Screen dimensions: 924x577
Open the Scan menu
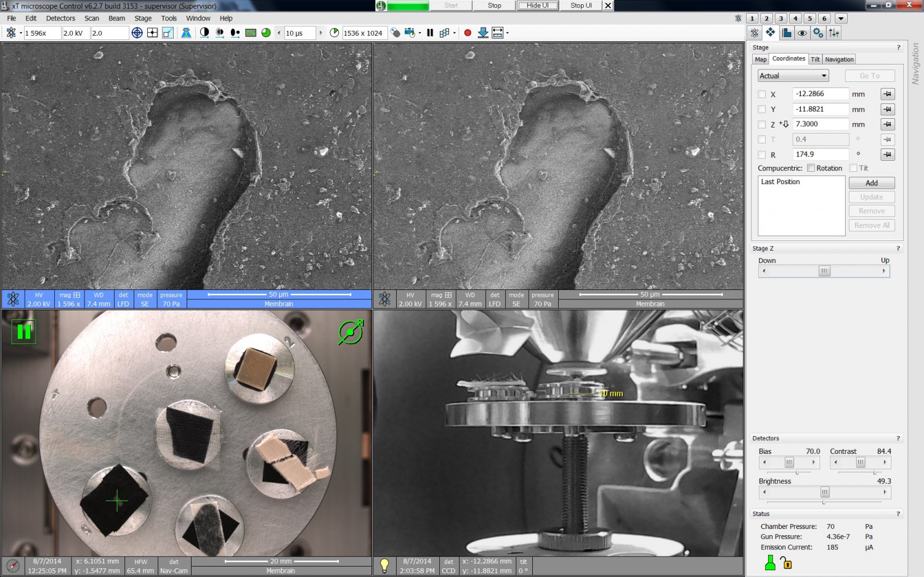[x=92, y=18]
